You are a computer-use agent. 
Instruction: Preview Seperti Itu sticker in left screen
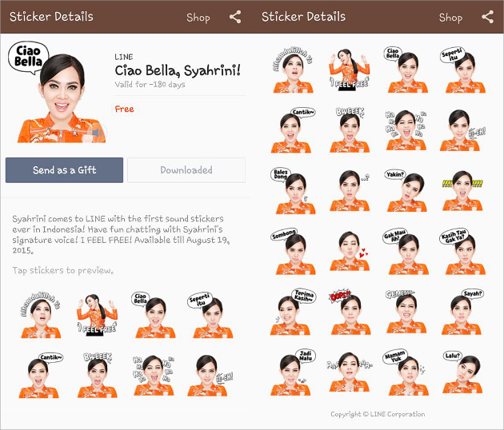point(211,316)
